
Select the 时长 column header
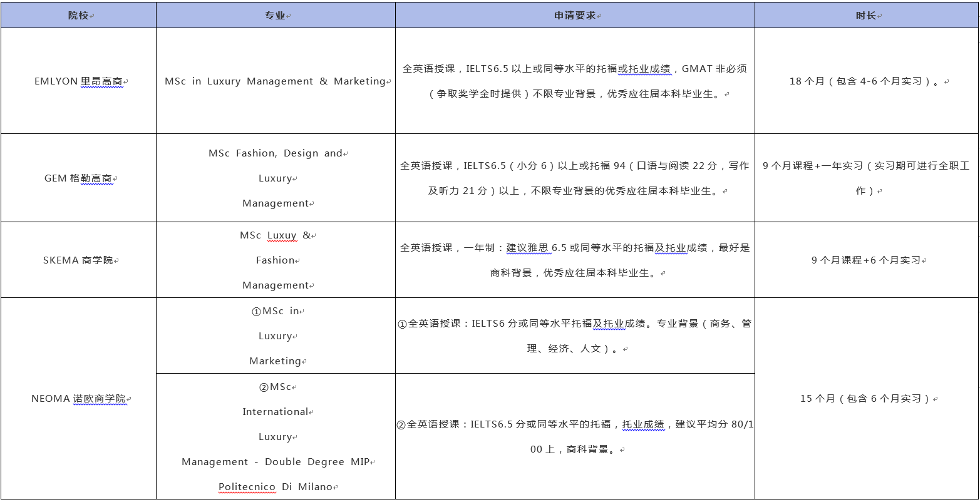[x=866, y=16]
